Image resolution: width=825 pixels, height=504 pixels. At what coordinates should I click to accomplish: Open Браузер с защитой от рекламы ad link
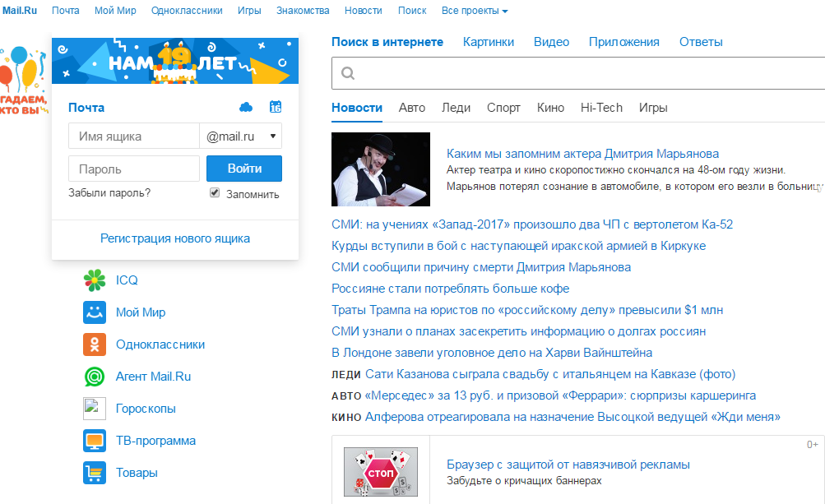568,465
